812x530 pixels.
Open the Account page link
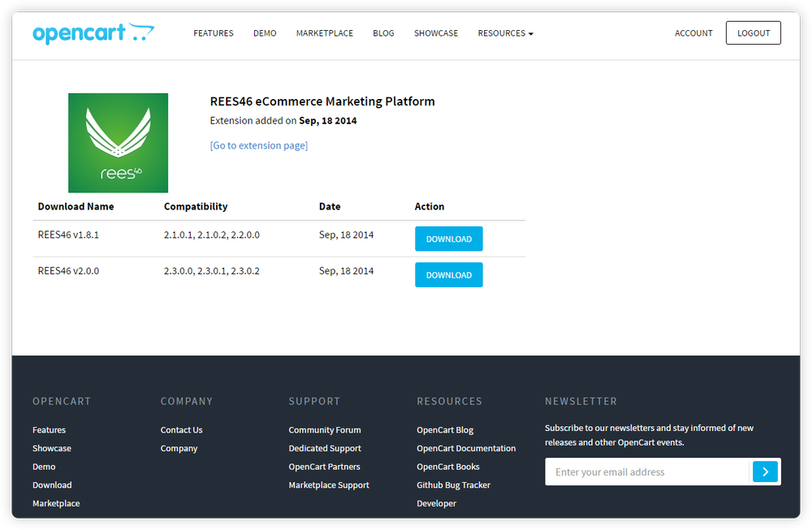tap(693, 33)
